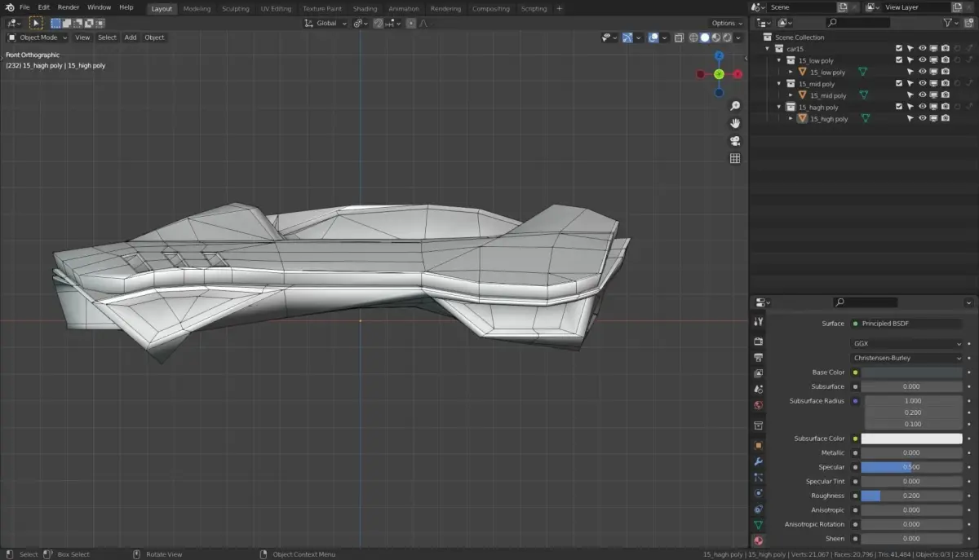
Task: Select the viewport zoom magnifier gizmo
Action: 735,106
